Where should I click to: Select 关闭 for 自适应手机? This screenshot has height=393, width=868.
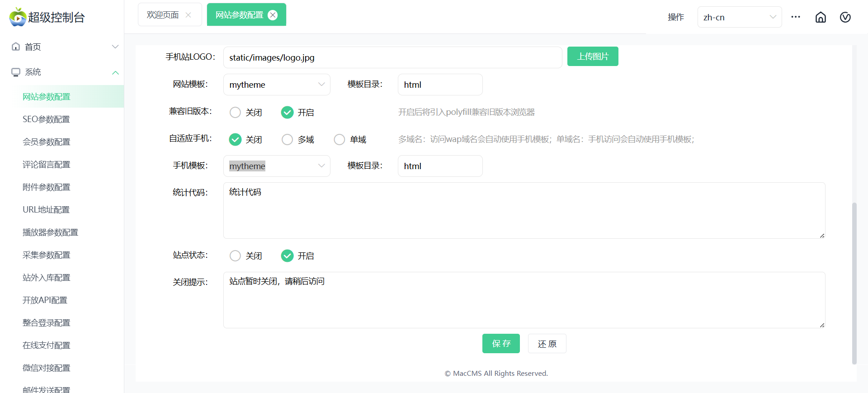(235, 139)
